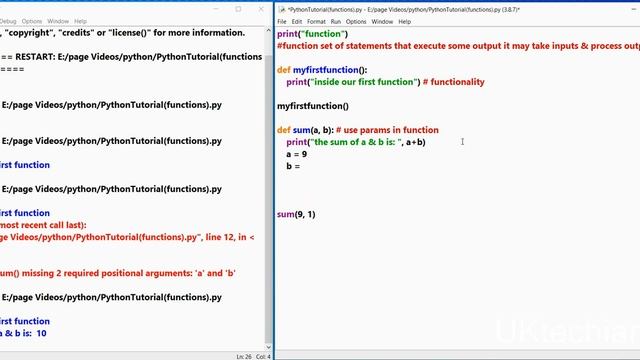Open the Window menu in shell window
The image size is (640, 360).
[x=58, y=21]
